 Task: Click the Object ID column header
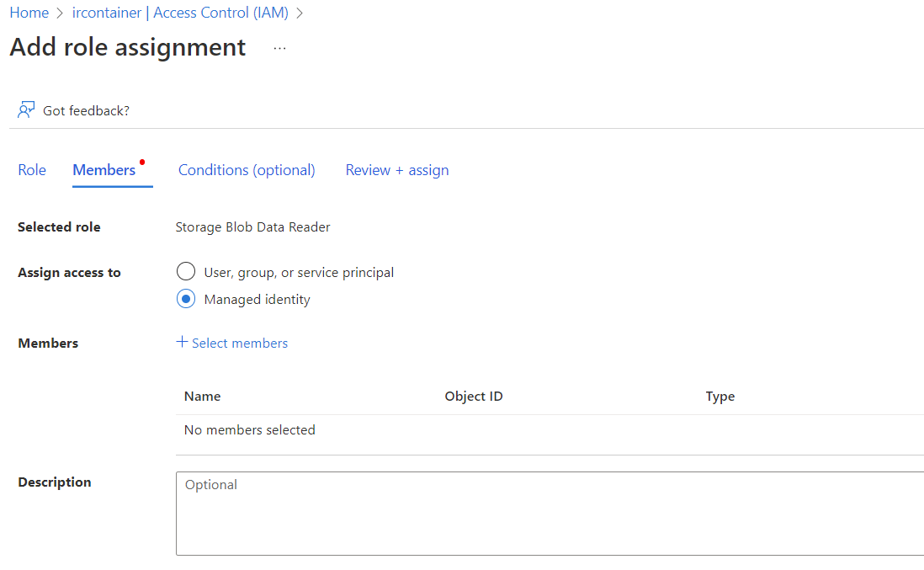[x=474, y=396]
